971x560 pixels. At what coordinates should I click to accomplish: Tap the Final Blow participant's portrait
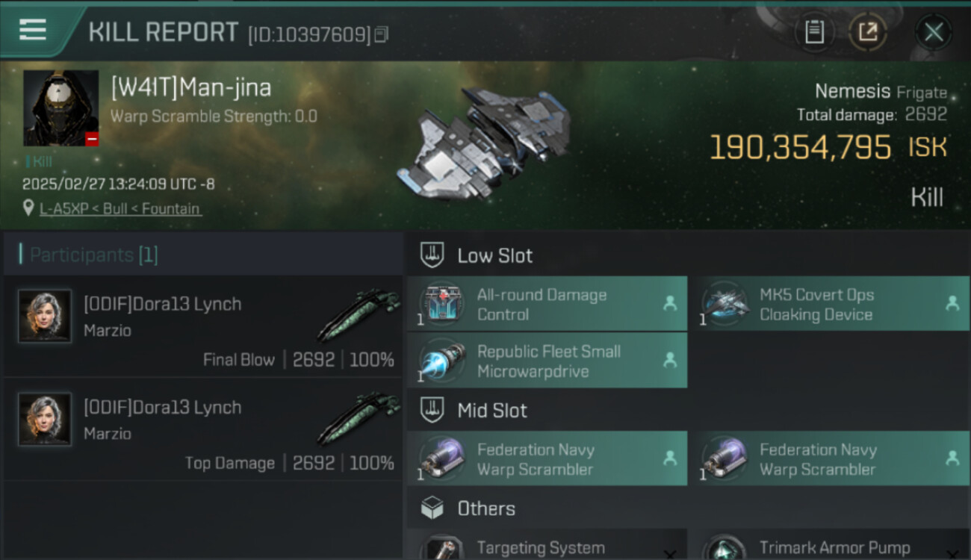(45, 316)
